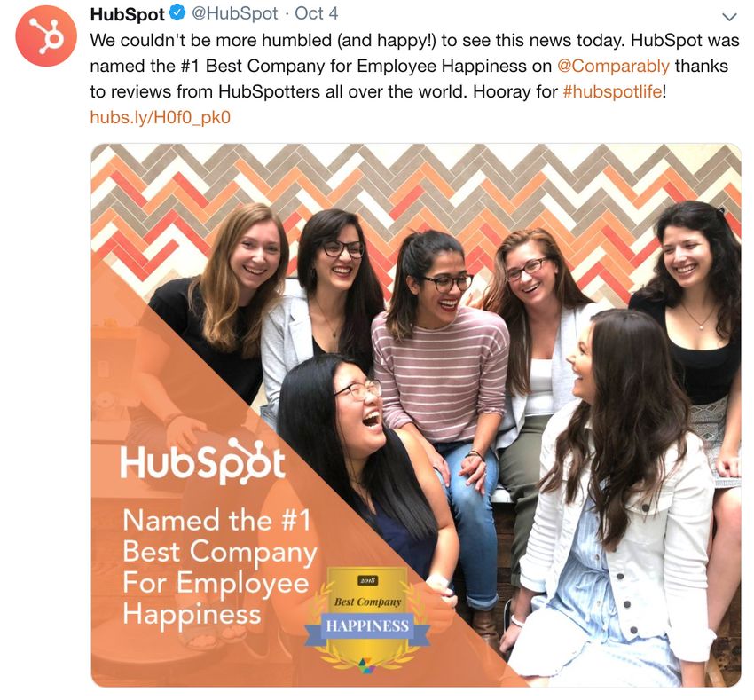Image resolution: width=754 pixels, height=700 pixels.
Task: Click the HubSpot profile avatar
Action: [46, 35]
